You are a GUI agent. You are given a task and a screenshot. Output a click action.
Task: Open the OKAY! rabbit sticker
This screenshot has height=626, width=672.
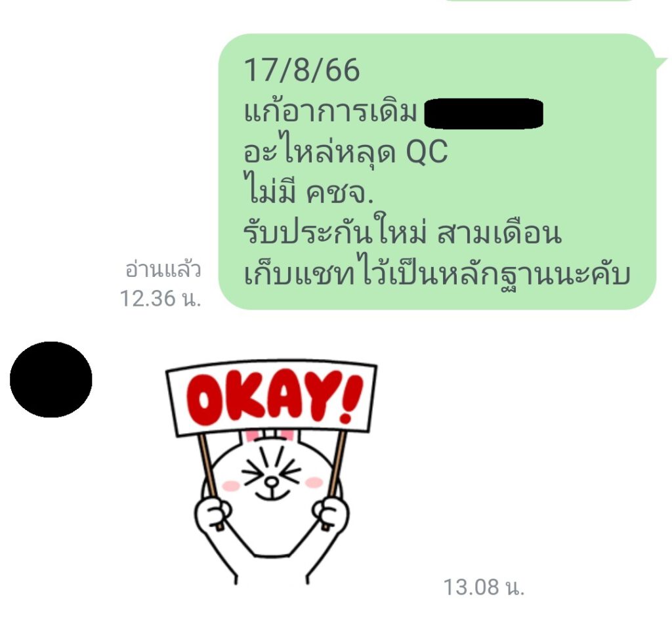pos(271,472)
